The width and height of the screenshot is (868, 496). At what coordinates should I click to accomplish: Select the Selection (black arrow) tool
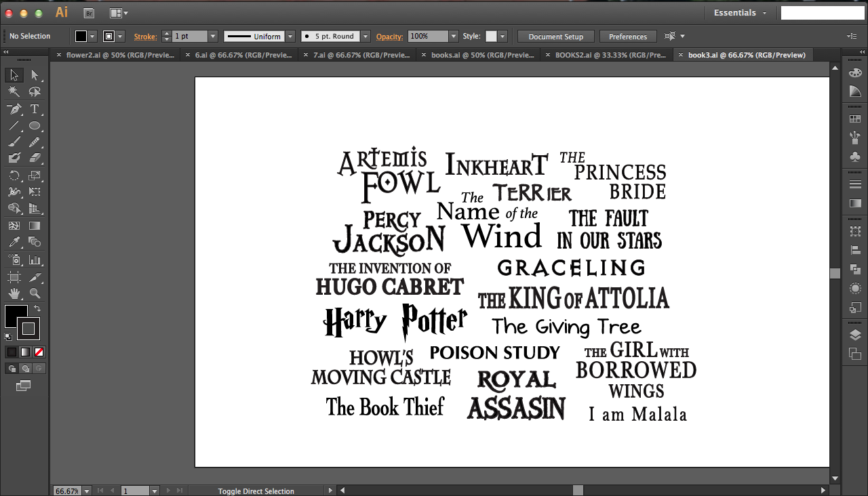pyautogui.click(x=14, y=75)
